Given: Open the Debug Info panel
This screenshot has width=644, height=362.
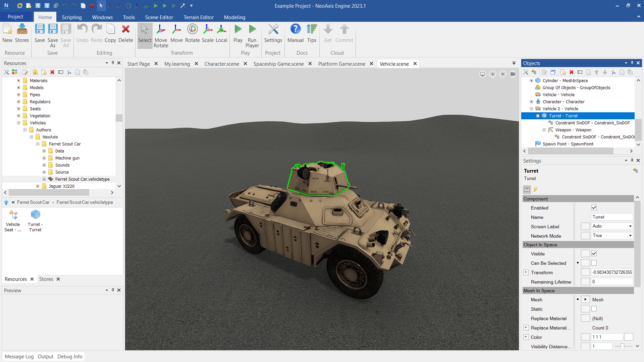Looking at the screenshot, I should coord(70,357).
